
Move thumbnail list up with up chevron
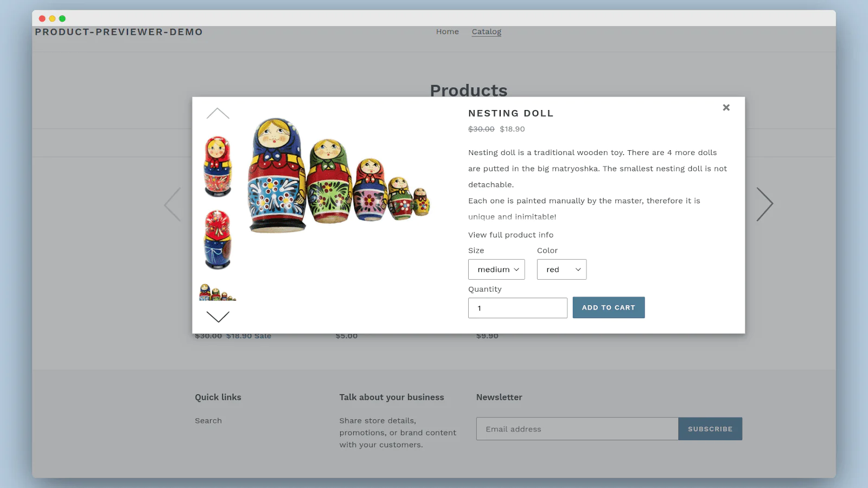[x=218, y=113]
